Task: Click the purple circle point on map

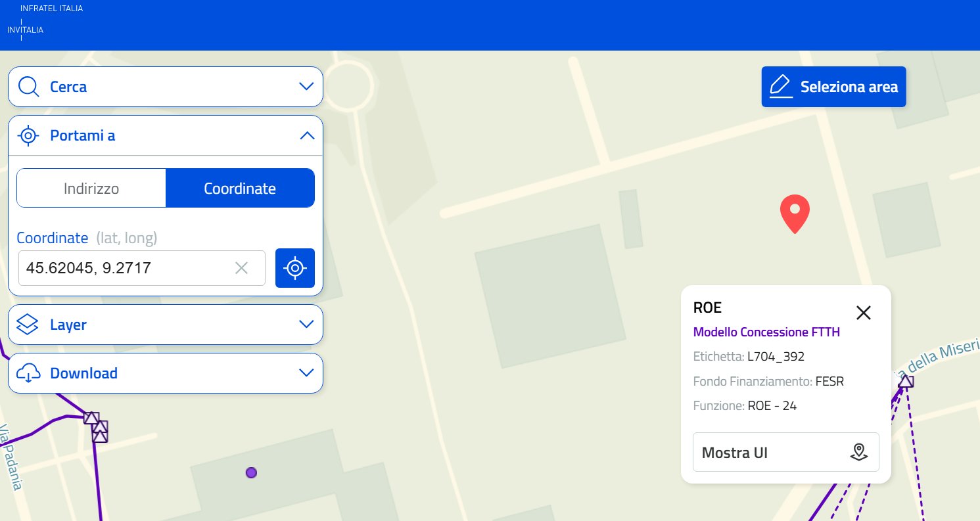Action: [251, 472]
